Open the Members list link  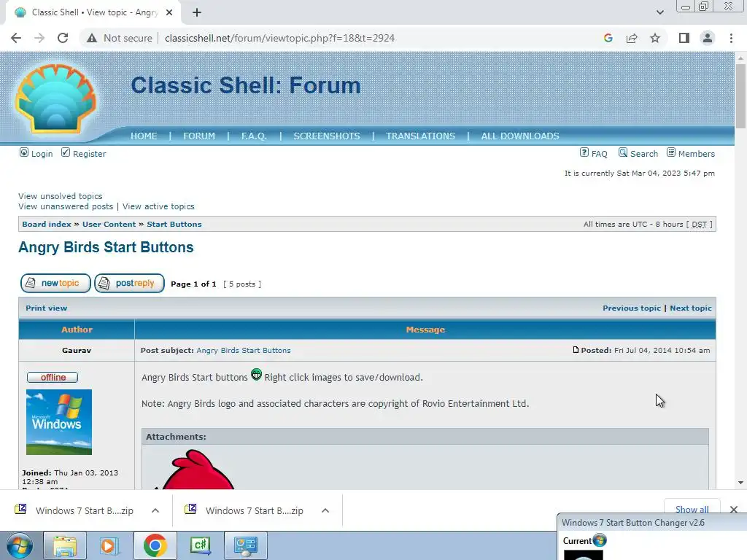[x=691, y=153]
